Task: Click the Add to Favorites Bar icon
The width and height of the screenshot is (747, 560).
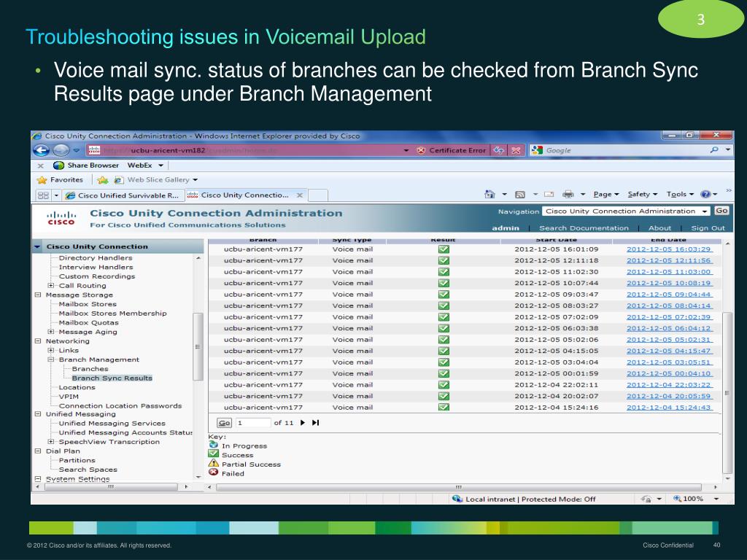Action: (x=102, y=180)
